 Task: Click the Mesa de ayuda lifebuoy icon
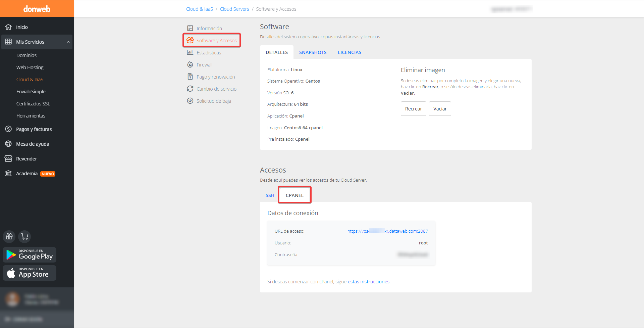point(8,144)
